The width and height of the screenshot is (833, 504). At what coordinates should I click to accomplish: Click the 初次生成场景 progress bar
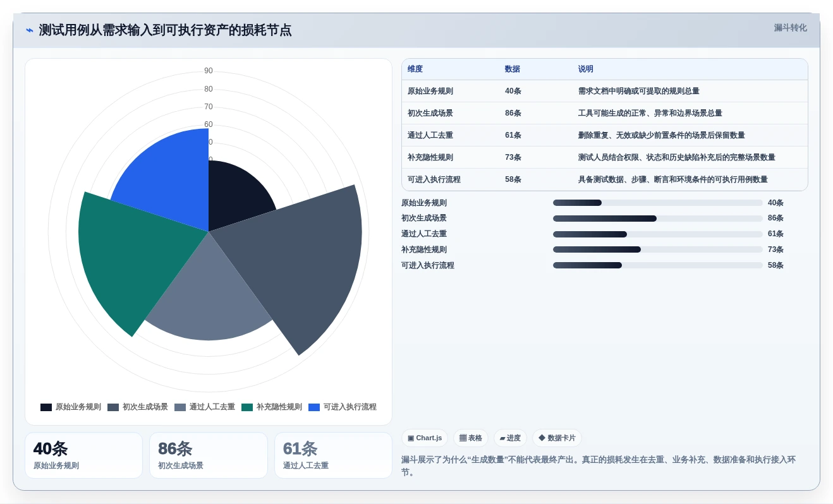657,219
